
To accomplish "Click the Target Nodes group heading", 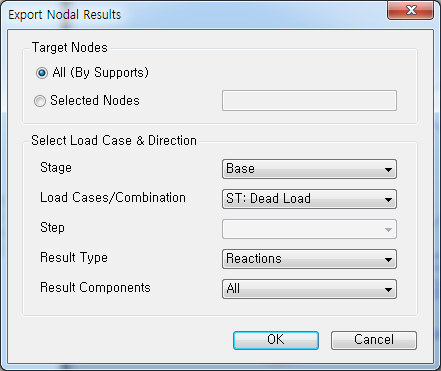I will tap(70, 48).
